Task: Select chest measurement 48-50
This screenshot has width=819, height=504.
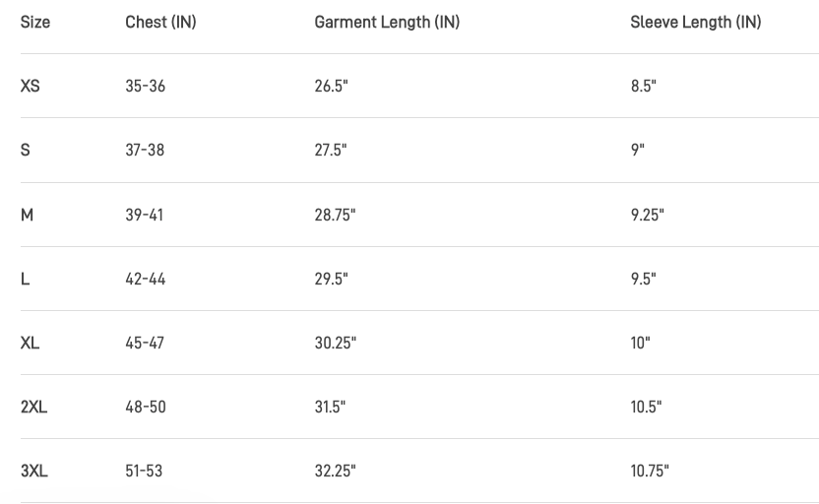Action: pos(146,407)
